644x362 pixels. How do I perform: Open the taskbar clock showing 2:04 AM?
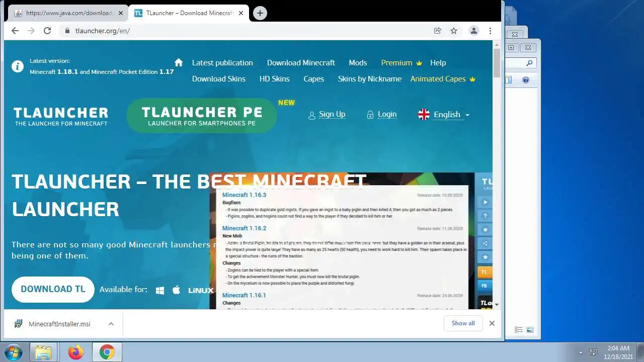[x=618, y=352]
